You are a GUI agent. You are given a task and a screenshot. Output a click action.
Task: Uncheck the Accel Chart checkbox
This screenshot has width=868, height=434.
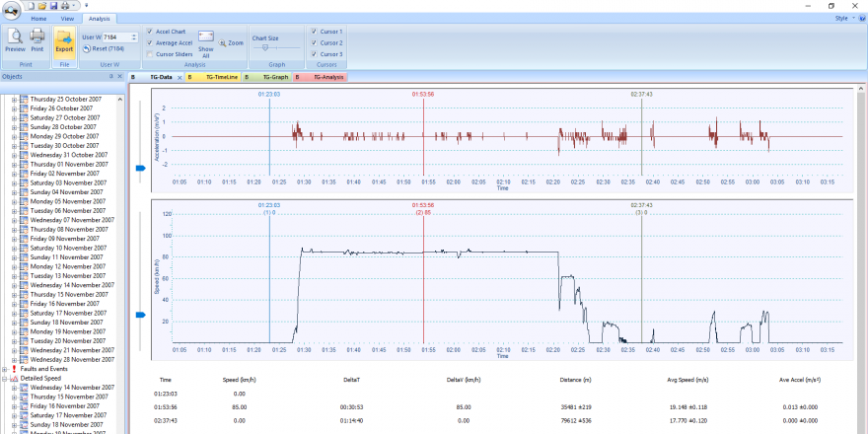[x=149, y=32]
